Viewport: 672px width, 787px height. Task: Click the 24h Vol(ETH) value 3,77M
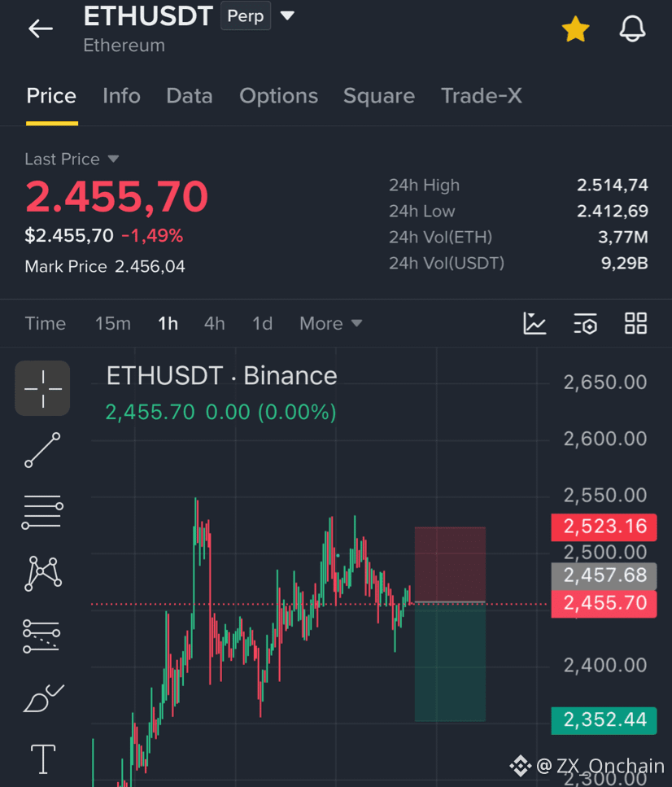point(623,237)
